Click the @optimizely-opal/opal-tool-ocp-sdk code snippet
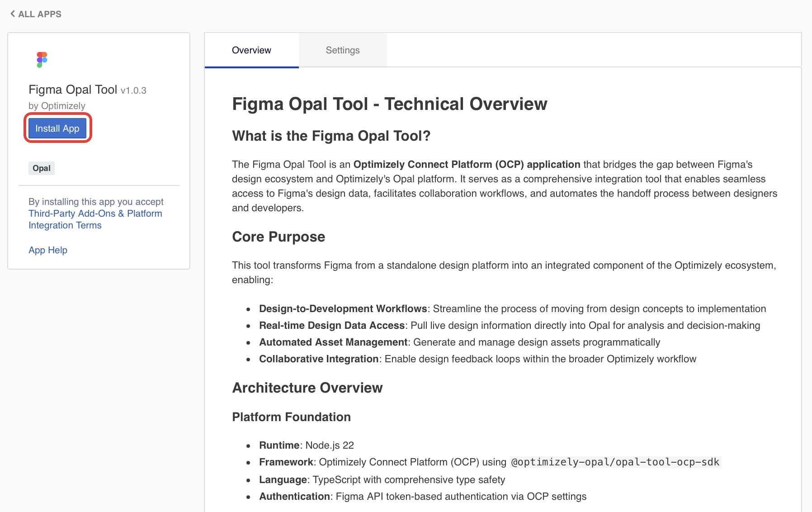Viewport: 812px width, 512px height. (615, 462)
